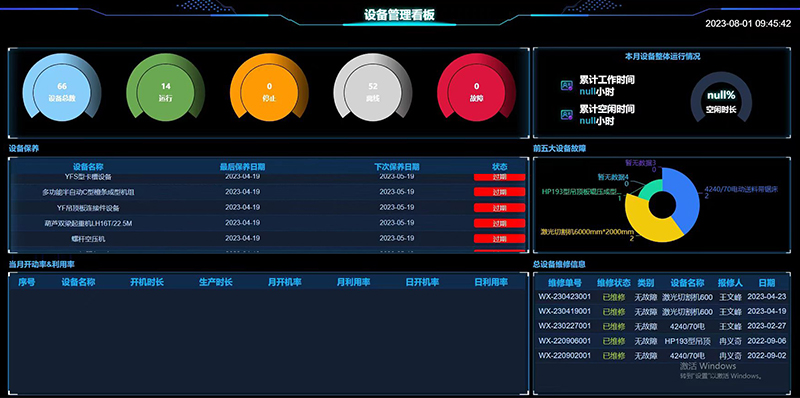Click the icon beside 累计空闲时间
Image resolution: width=800 pixels, height=398 pixels.
point(566,114)
